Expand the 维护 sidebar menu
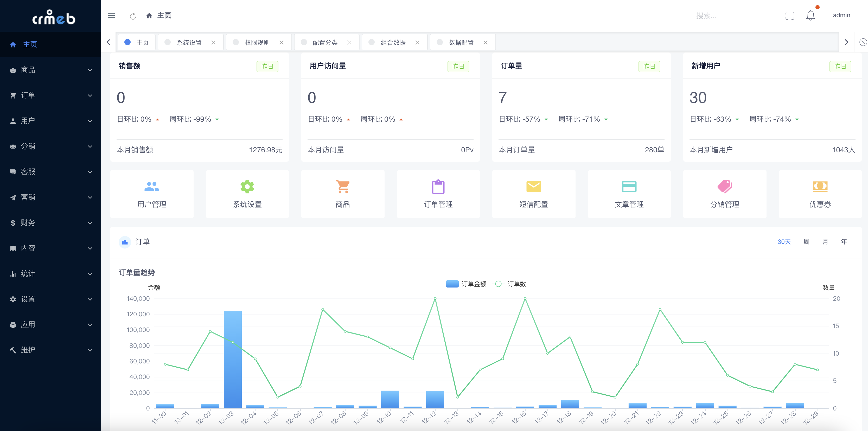 click(50, 350)
